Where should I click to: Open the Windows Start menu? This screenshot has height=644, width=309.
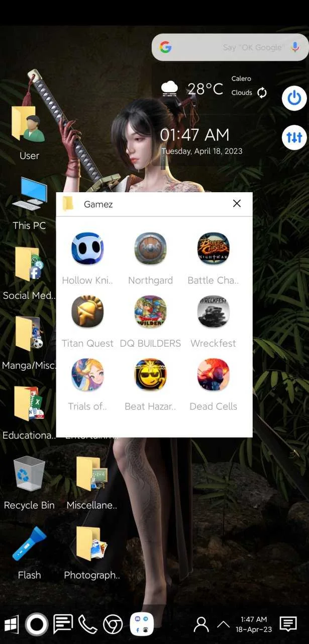point(11,624)
